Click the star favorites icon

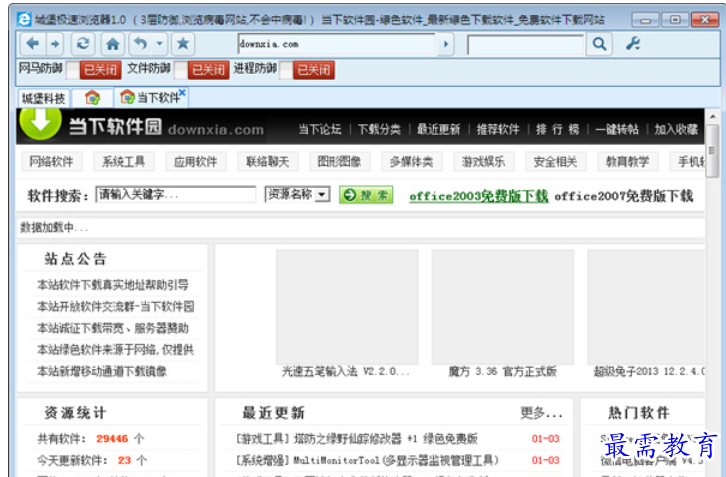[183, 44]
